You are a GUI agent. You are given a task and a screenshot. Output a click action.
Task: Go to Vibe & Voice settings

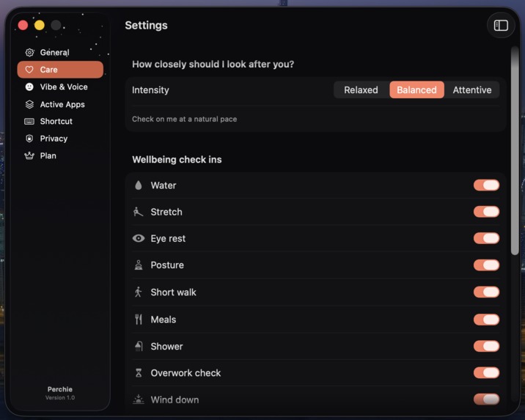coord(60,86)
